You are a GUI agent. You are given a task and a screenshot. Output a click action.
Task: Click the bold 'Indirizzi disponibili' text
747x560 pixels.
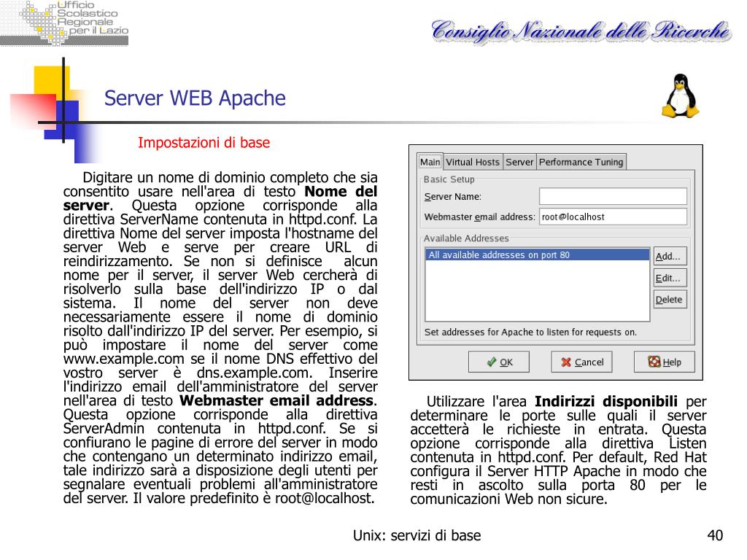pyautogui.click(x=606, y=402)
